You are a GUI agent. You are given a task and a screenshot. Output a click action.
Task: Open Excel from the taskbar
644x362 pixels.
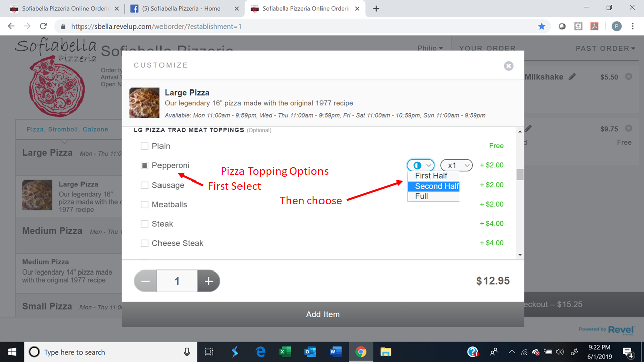coord(285,352)
